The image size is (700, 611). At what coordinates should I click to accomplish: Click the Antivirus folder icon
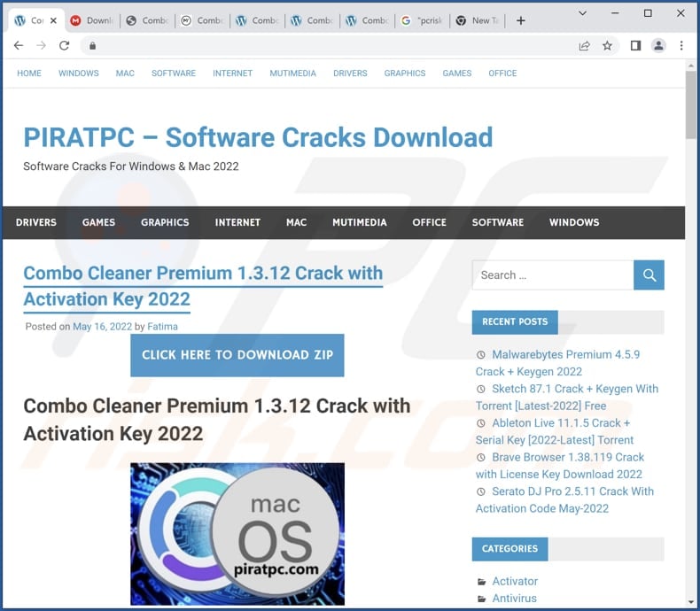(481, 599)
